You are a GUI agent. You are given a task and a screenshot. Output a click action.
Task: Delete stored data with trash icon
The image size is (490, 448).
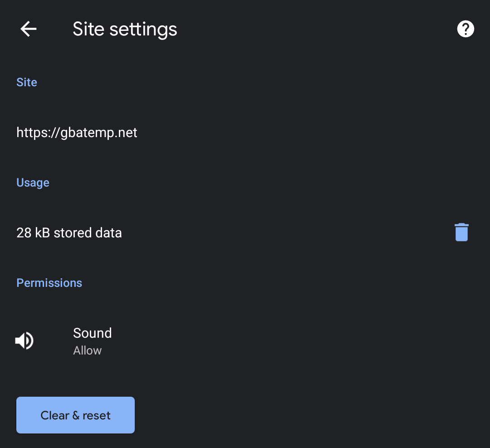[x=461, y=232]
